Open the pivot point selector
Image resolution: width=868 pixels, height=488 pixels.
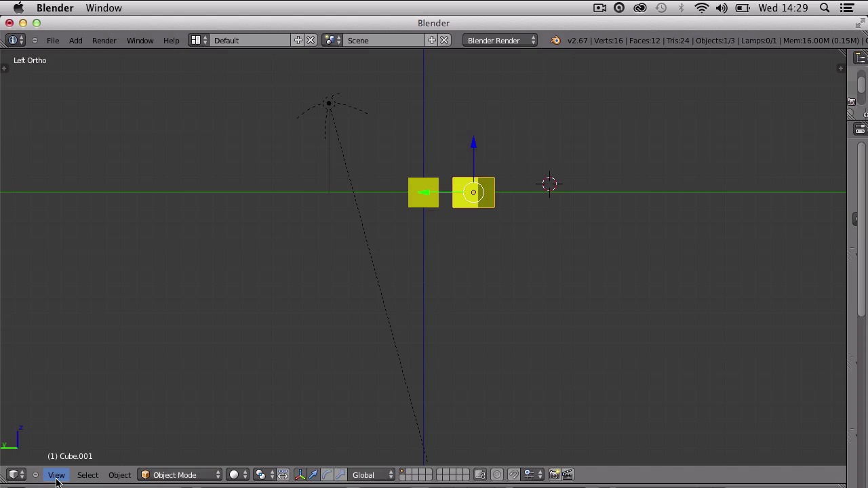[264, 475]
